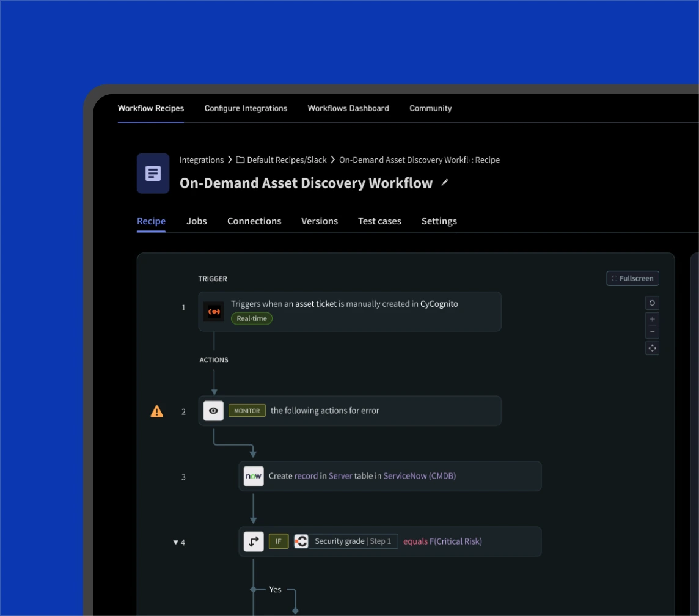Click the ServiceNow icon in step 3
The image size is (699, 616).
coord(254,476)
